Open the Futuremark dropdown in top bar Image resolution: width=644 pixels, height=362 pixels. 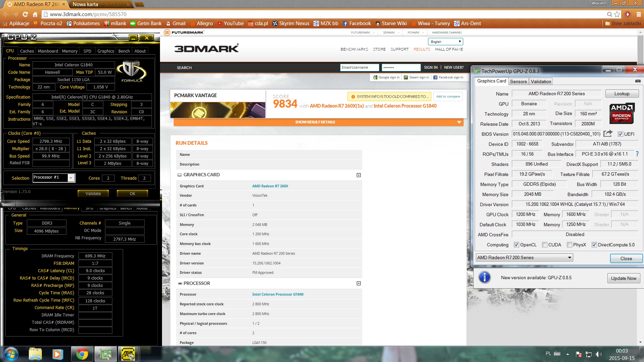tap(363, 33)
